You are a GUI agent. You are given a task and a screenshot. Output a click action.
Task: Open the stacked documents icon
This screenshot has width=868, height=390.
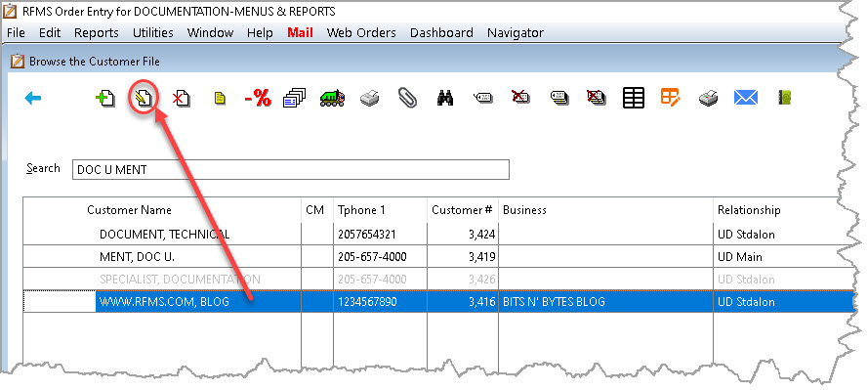(294, 99)
